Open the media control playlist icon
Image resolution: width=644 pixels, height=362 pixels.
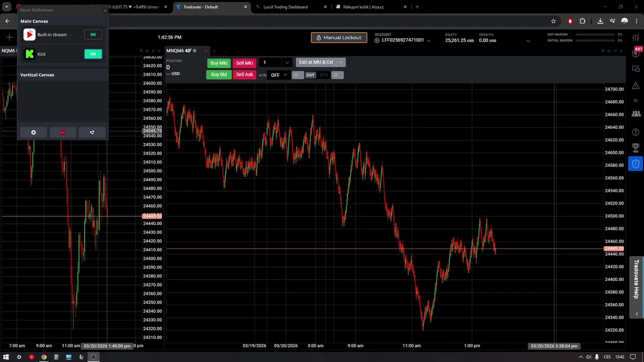[612, 21]
